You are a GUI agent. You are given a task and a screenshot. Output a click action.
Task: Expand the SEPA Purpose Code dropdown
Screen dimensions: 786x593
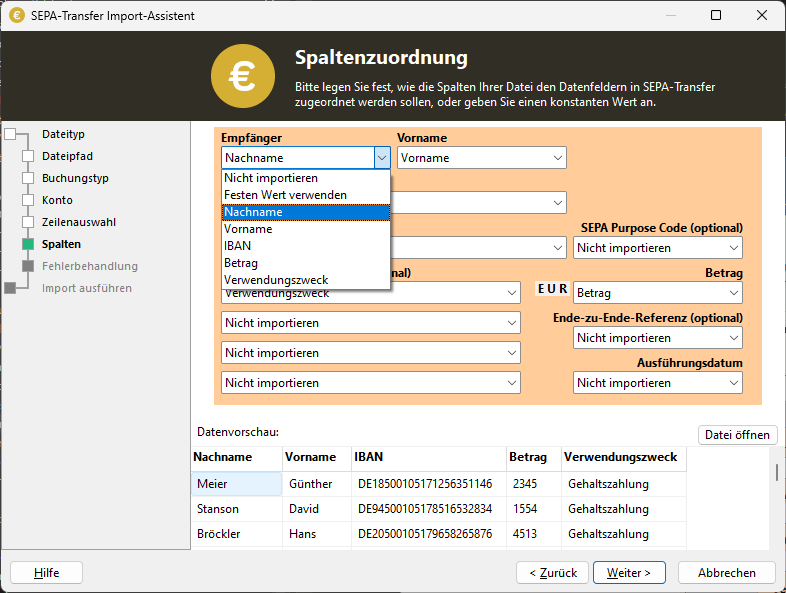pos(658,248)
